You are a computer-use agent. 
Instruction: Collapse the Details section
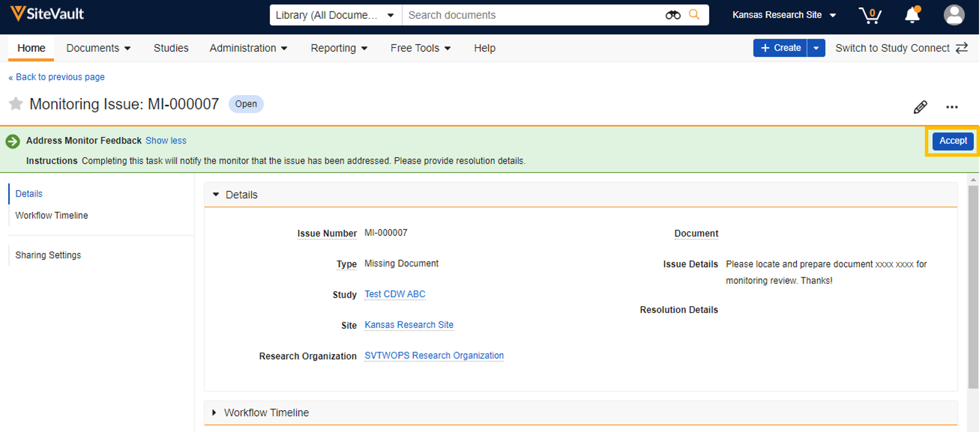[x=216, y=195]
